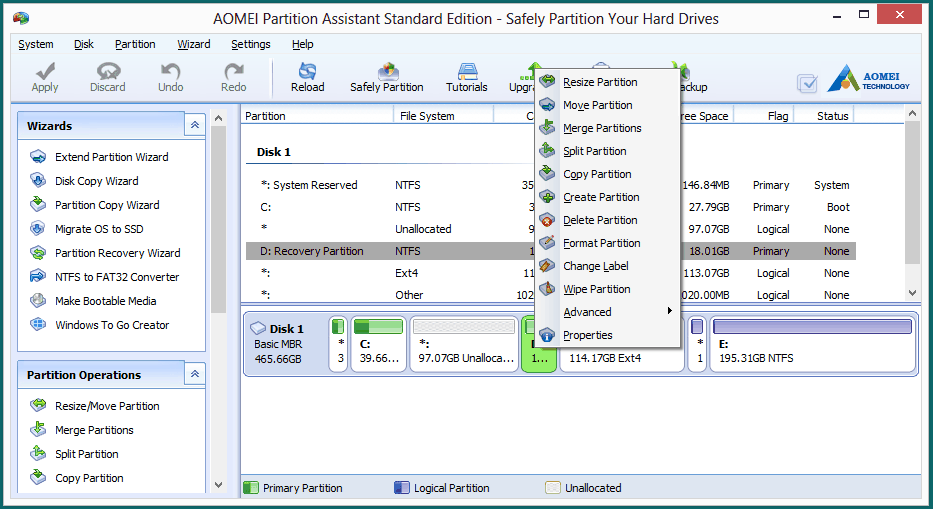Open the Help menu

[302, 44]
